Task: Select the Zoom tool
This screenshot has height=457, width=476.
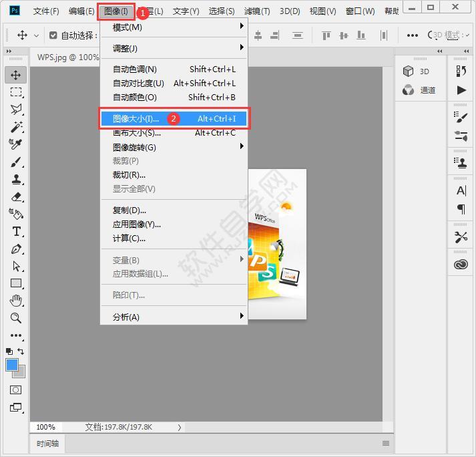Action: 16,318
